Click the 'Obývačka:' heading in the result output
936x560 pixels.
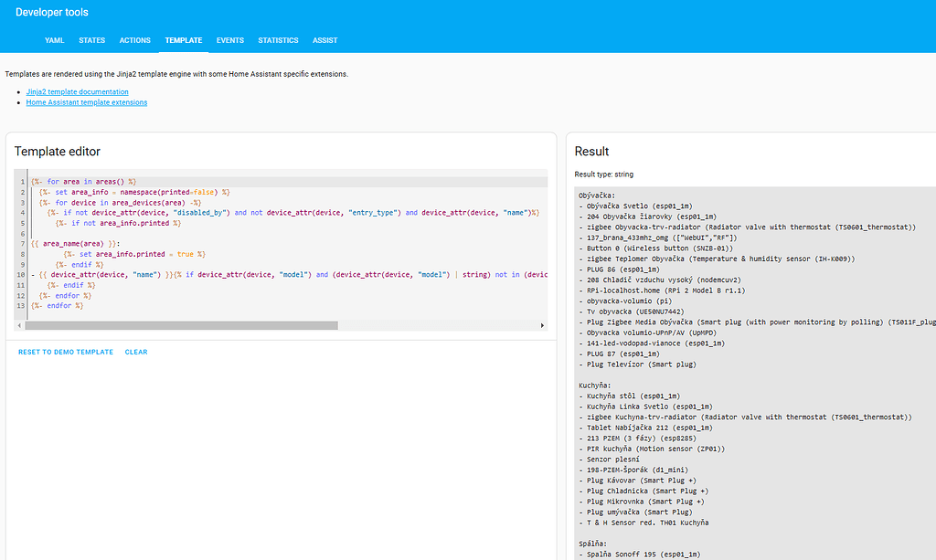[598, 195]
